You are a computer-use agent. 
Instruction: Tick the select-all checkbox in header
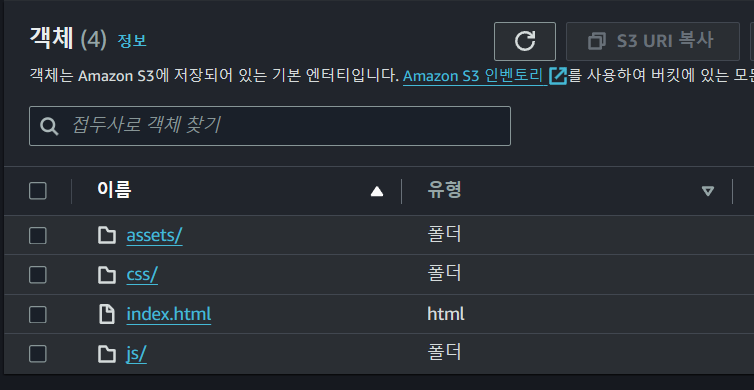click(38, 191)
